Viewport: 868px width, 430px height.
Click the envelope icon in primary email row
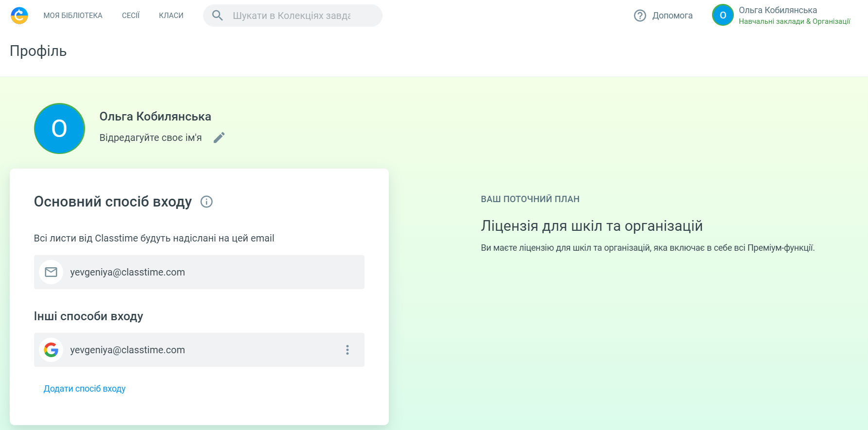pos(51,272)
